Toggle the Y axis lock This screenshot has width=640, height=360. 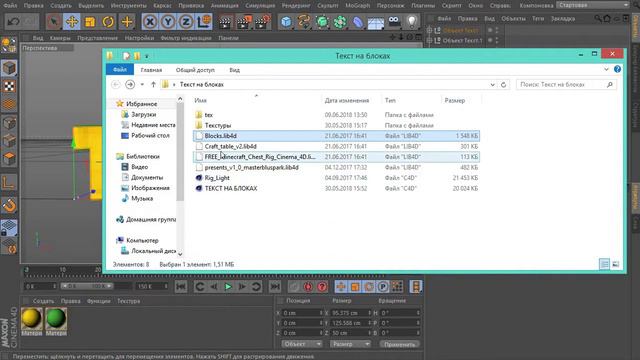tap(168, 22)
